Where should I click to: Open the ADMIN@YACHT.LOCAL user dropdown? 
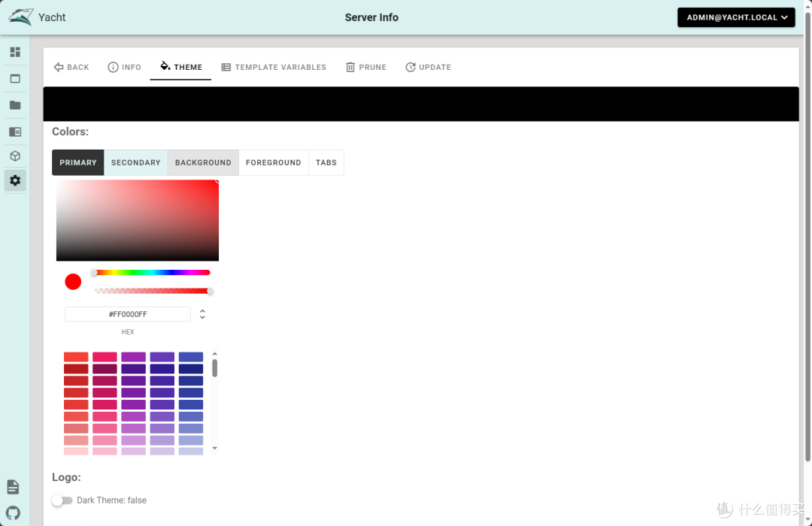[x=736, y=17]
